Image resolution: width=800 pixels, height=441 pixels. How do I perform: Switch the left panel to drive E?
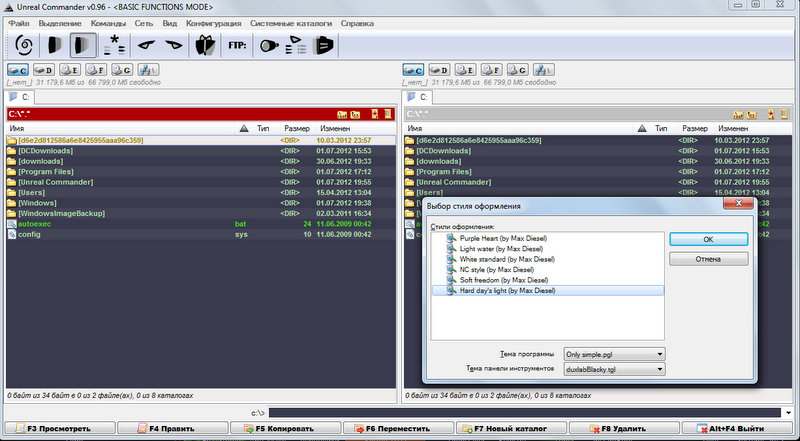[69, 70]
